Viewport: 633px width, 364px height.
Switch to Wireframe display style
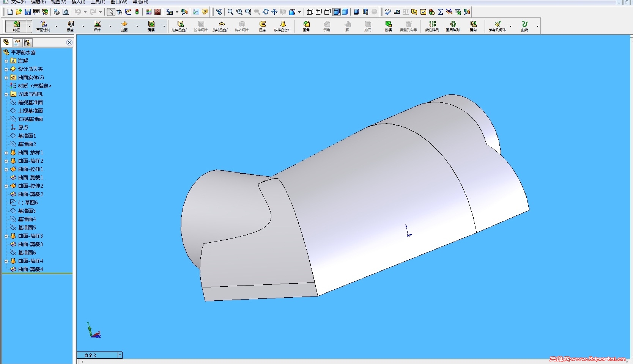pyautogui.click(x=310, y=12)
